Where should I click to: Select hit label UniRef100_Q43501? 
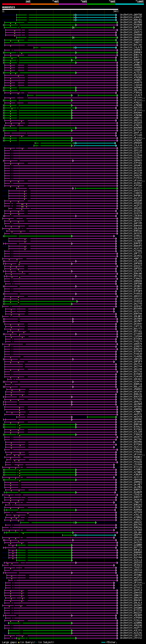click(131, 256)
